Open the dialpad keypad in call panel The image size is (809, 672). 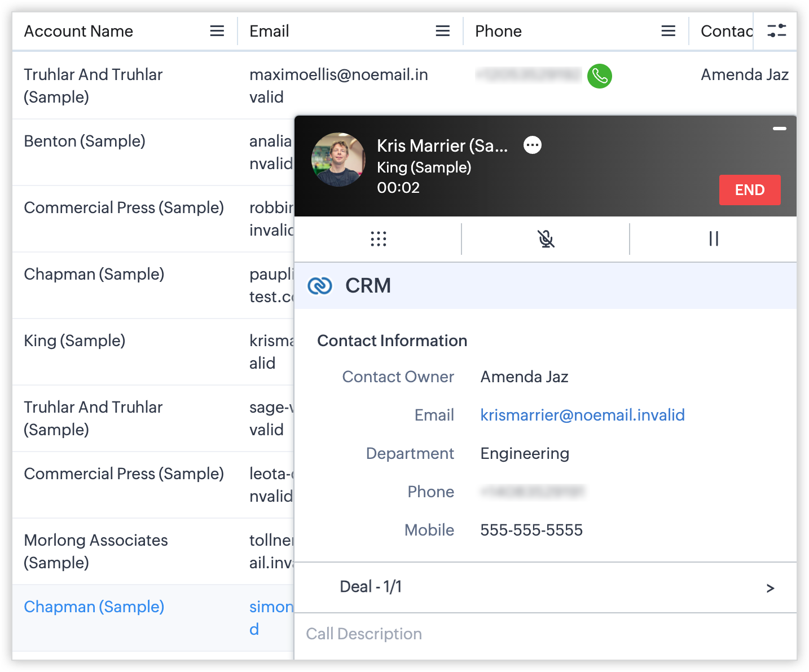[x=379, y=239]
